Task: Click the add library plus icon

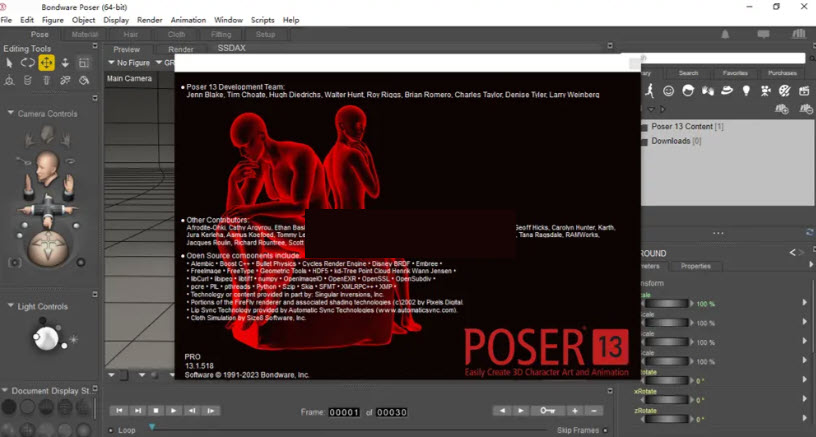Action: tap(782, 109)
